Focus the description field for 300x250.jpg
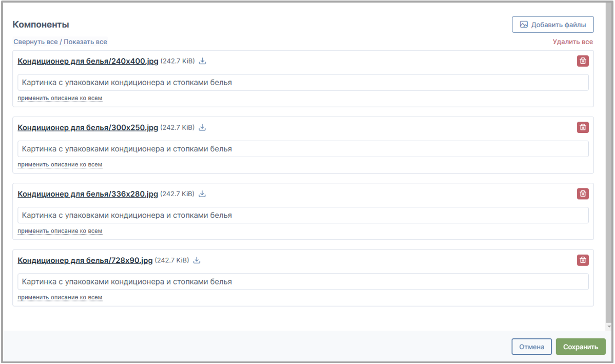This screenshot has width=615, height=364. coord(303,149)
